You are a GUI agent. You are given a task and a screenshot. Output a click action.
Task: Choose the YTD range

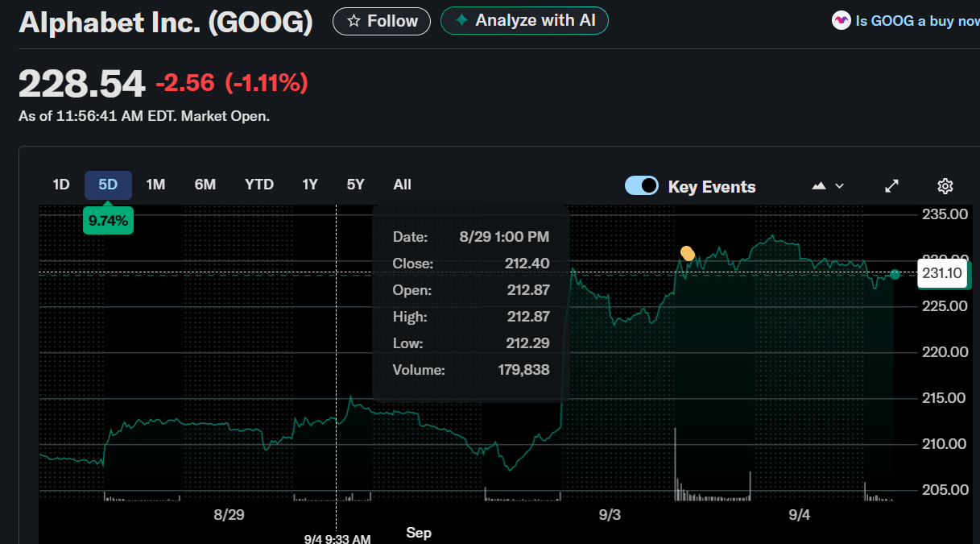259,185
